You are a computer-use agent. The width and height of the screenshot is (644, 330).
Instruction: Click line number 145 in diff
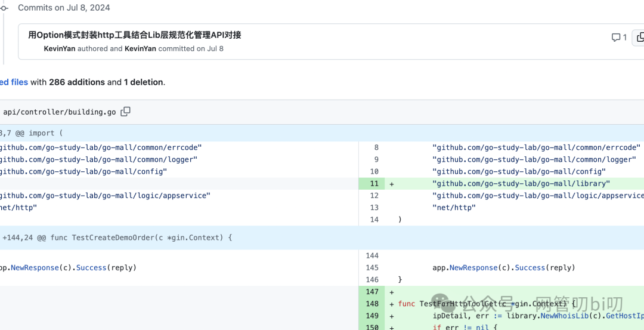[x=372, y=267]
